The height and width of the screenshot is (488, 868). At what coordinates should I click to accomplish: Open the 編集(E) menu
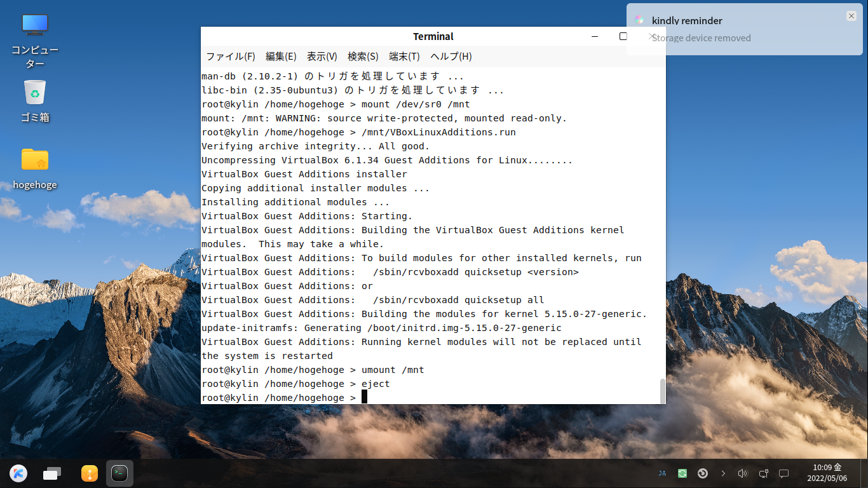(x=281, y=57)
